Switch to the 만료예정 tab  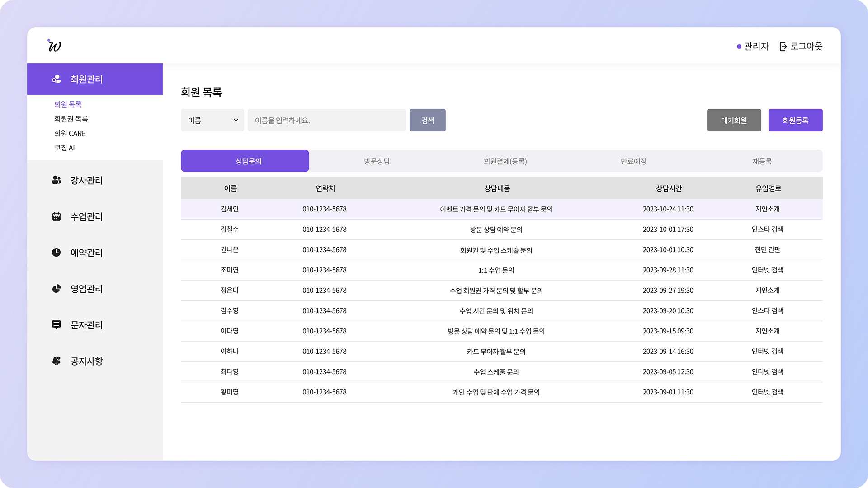(x=633, y=161)
